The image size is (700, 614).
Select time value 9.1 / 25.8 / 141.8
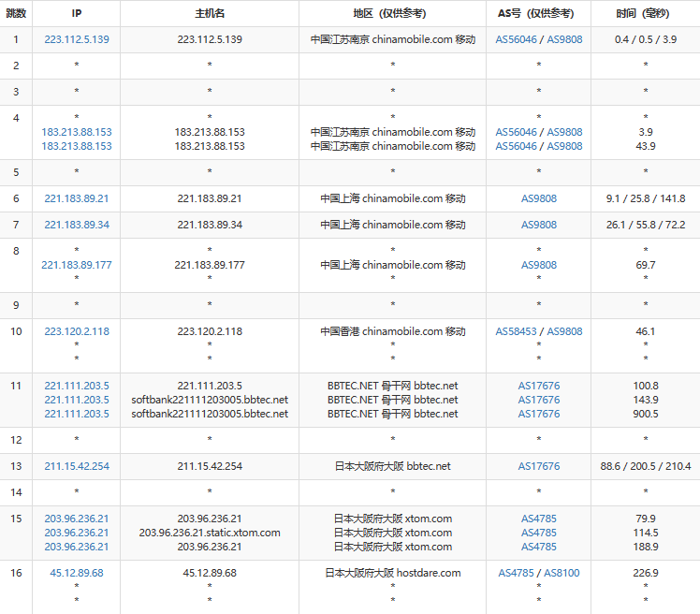646,198
